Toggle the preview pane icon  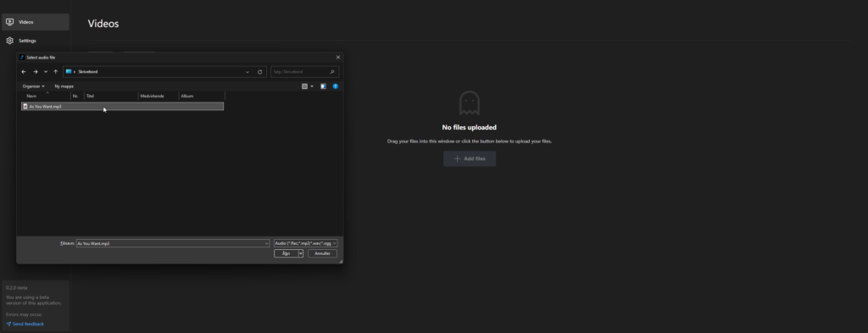323,86
